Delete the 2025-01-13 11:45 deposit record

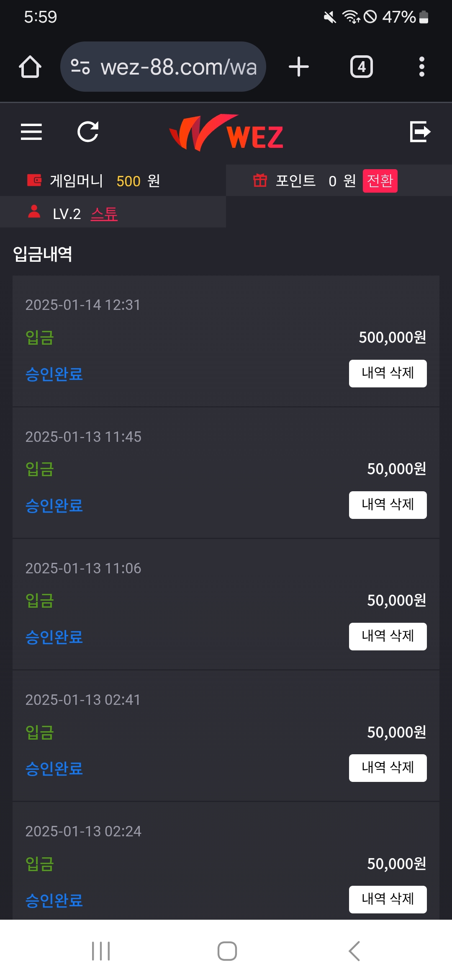pos(388,505)
